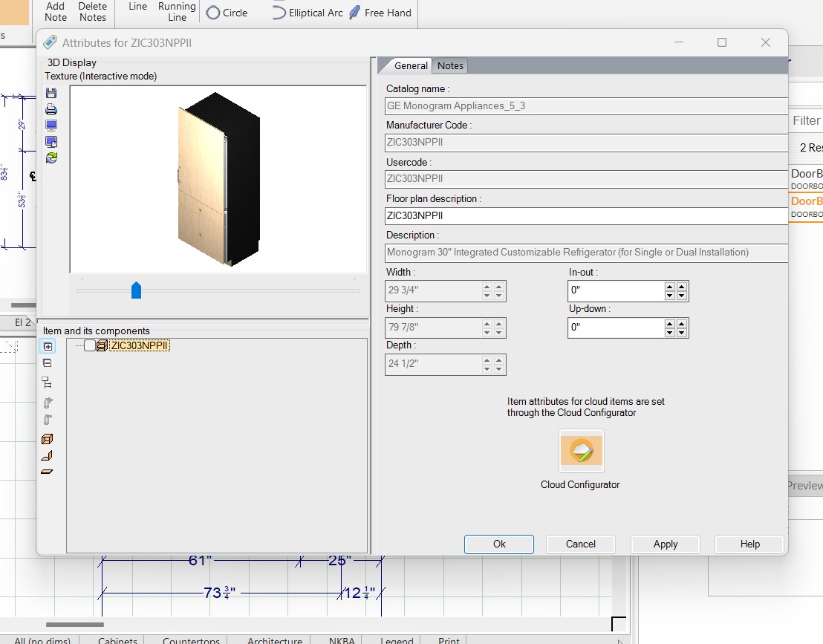Click the Floor plan description field
This screenshot has height=644, width=823.
[586, 215]
